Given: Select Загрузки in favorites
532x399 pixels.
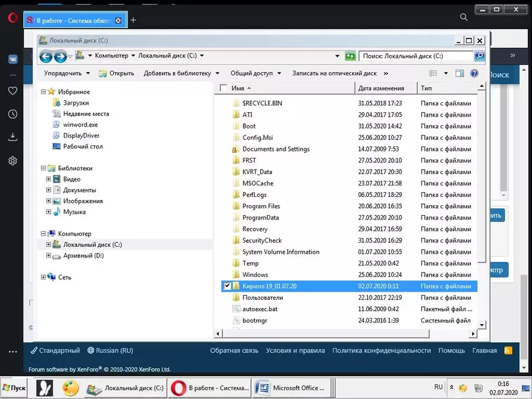Looking at the screenshot, I should pyautogui.click(x=75, y=102).
